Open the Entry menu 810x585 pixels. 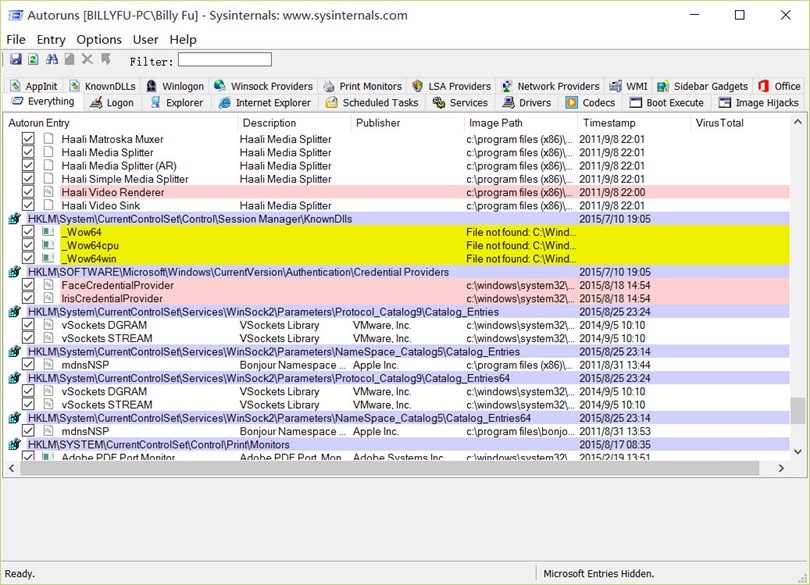click(x=51, y=39)
